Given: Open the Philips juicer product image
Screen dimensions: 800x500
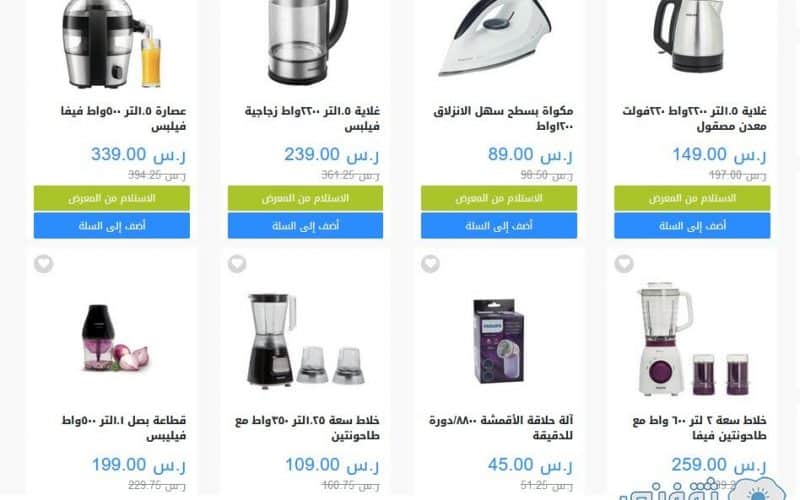Looking at the screenshot, I should tap(112, 43).
